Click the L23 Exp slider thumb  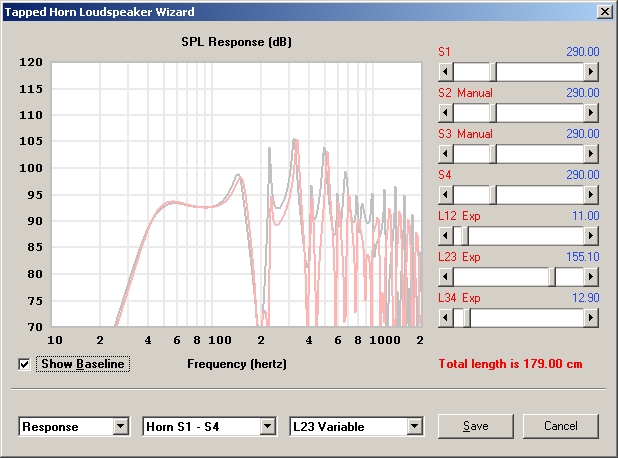tap(552, 277)
